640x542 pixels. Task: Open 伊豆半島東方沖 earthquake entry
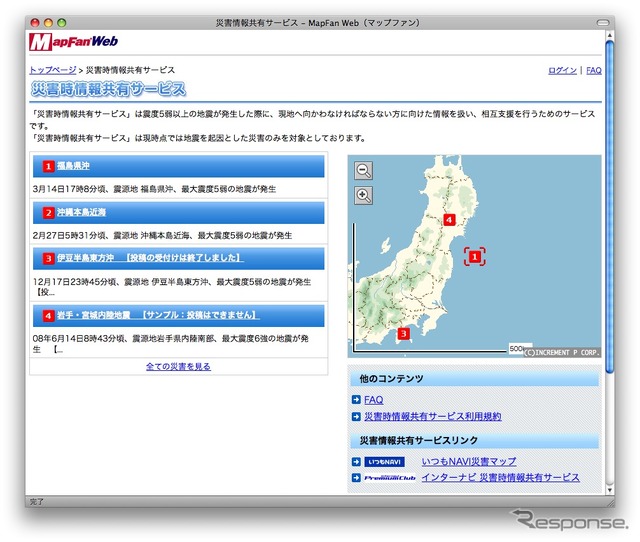[x=150, y=258]
